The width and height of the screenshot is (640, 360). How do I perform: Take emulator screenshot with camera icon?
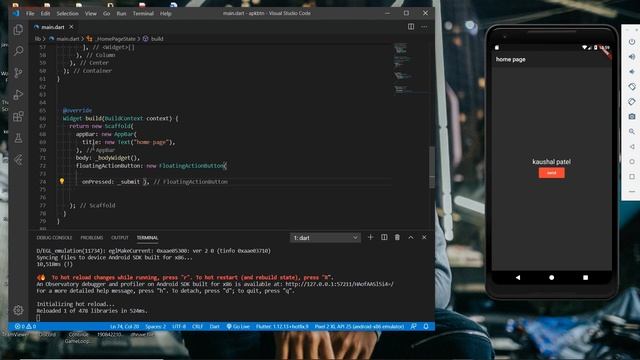click(632, 117)
